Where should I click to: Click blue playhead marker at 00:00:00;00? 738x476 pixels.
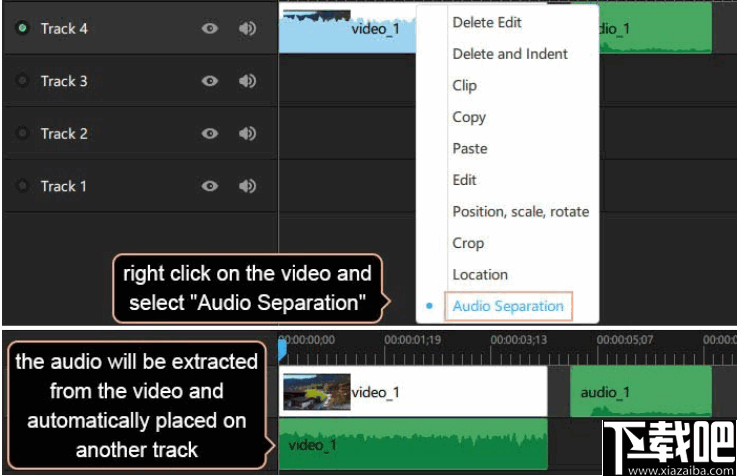point(282,350)
